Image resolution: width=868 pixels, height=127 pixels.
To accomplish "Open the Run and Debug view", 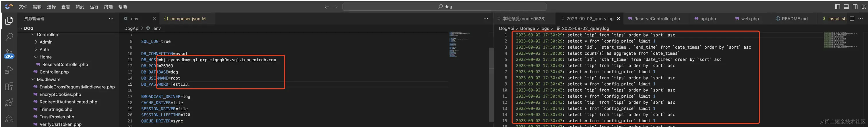I will [9, 70].
